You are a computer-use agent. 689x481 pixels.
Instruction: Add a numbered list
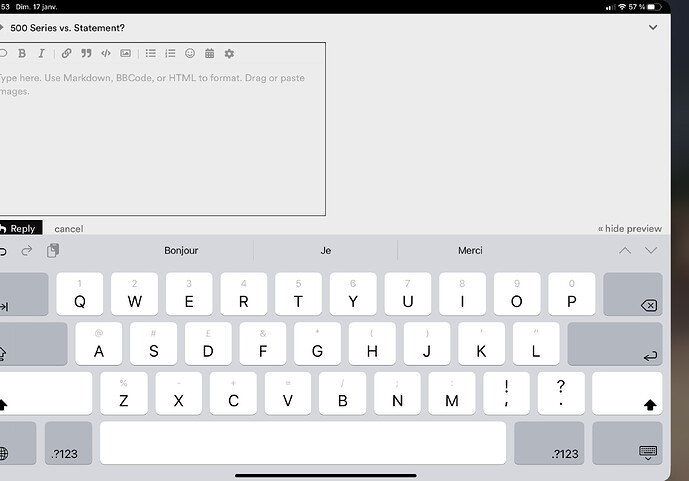(170, 53)
